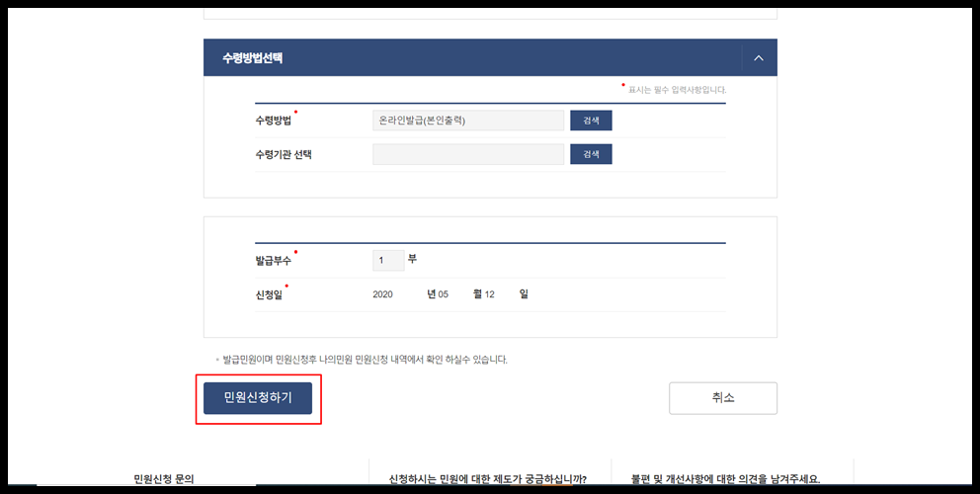The width and height of the screenshot is (980, 494).
Task: Click 신청하시는 민원에 대한 제도가 궁금하십니까? heading
Action: (x=488, y=479)
